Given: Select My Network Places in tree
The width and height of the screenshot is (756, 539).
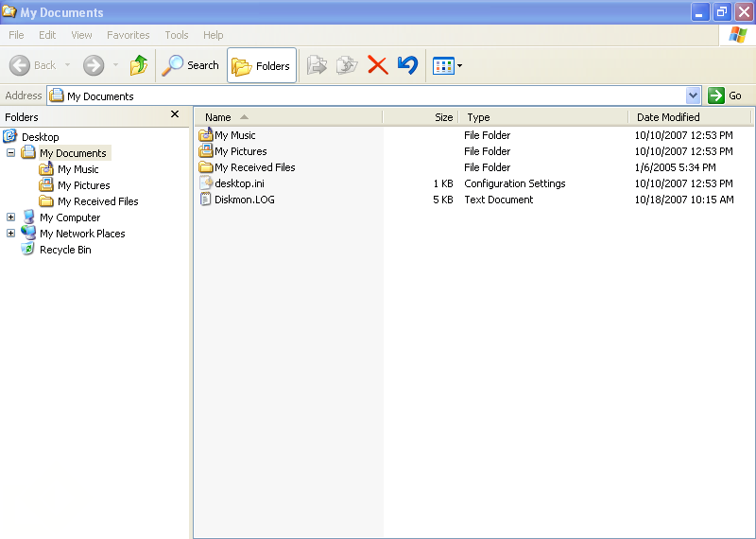Looking at the screenshot, I should coord(82,234).
